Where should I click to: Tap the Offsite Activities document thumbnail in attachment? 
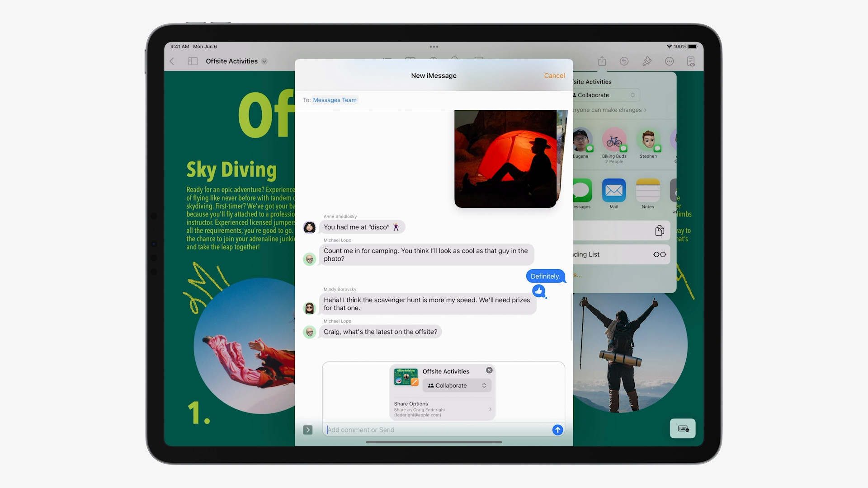coord(406,377)
